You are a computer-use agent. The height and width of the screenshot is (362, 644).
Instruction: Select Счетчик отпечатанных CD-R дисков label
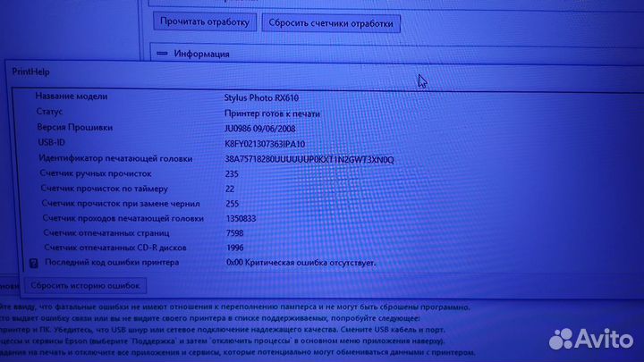click(x=115, y=248)
